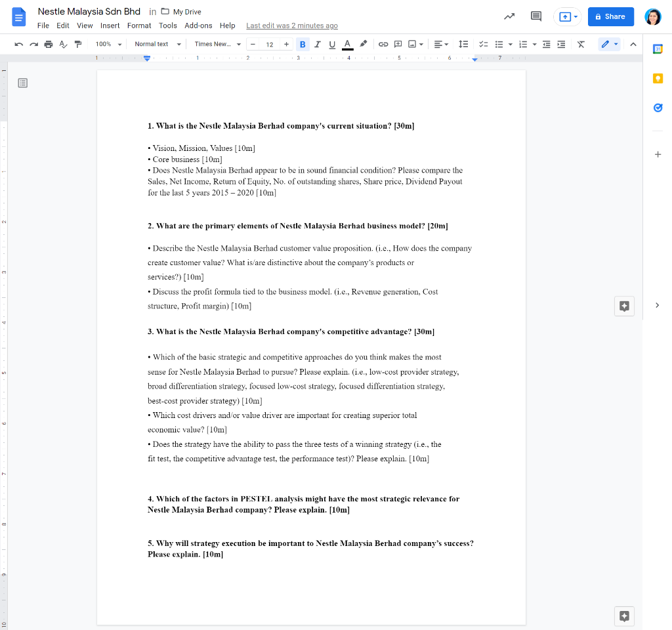Apply a bulleted list
Screen dimensions: 672x630
click(x=499, y=44)
